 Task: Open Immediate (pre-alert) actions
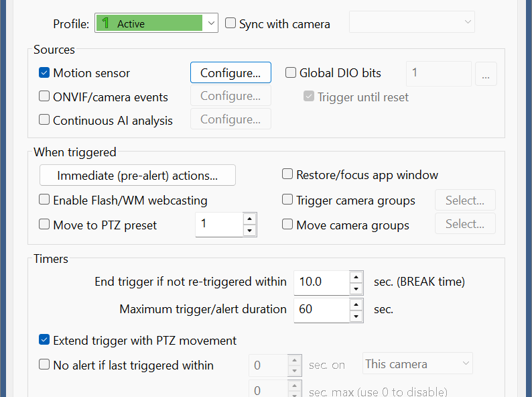[x=137, y=175]
